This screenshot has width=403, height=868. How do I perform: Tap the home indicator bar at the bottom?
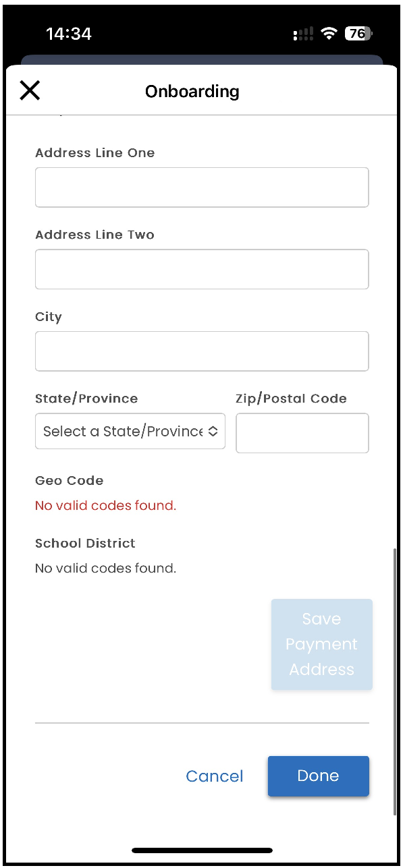click(202, 850)
